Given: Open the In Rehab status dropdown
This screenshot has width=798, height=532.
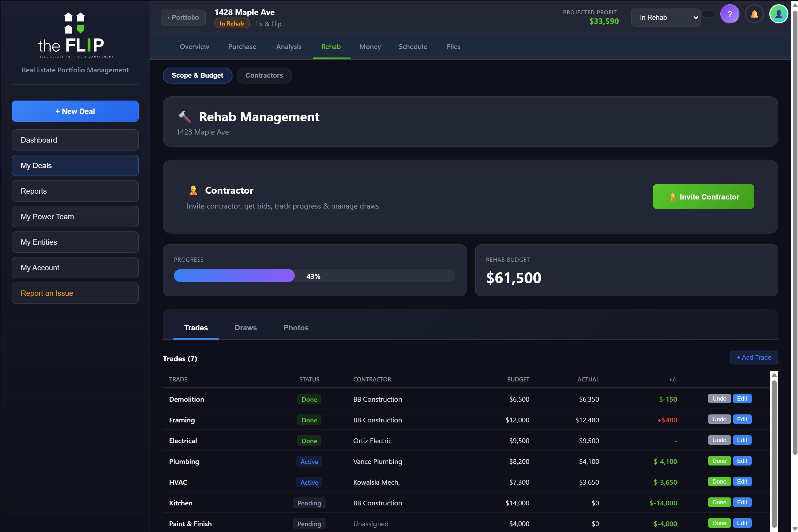Looking at the screenshot, I should (x=665, y=17).
